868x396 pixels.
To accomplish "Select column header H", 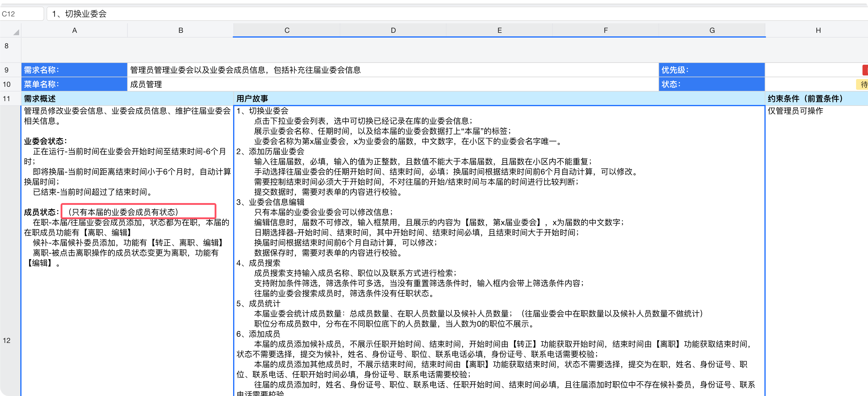I will point(818,30).
